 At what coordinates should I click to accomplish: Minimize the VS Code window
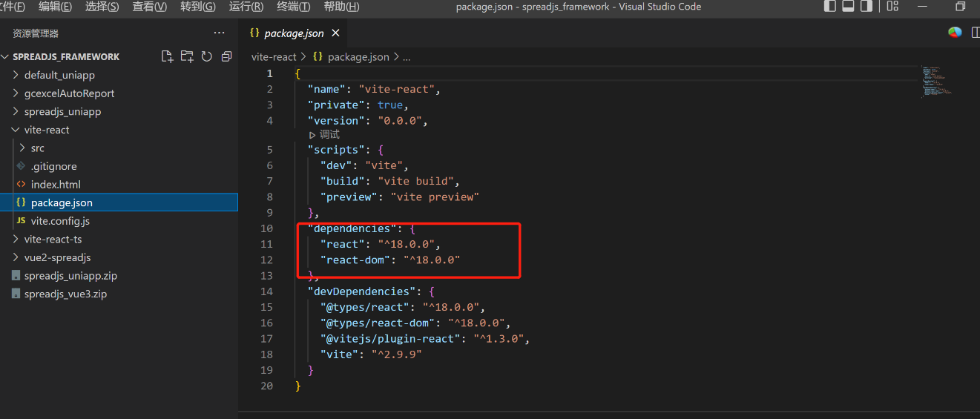(x=923, y=7)
